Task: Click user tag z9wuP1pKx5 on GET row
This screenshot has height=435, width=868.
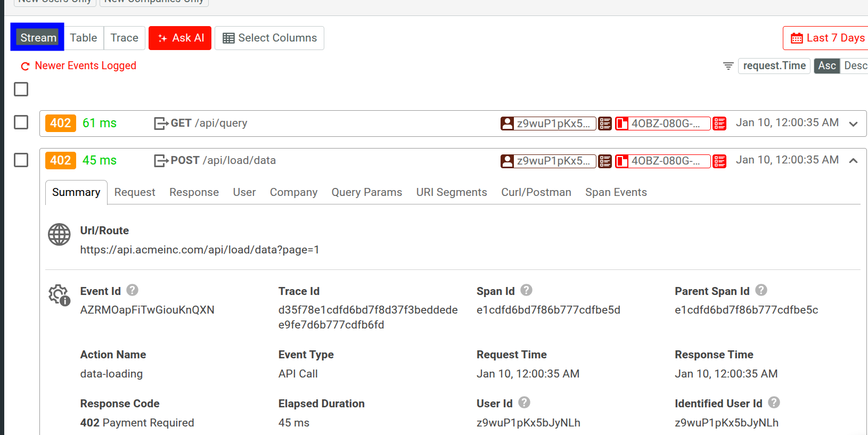Action: point(548,124)
